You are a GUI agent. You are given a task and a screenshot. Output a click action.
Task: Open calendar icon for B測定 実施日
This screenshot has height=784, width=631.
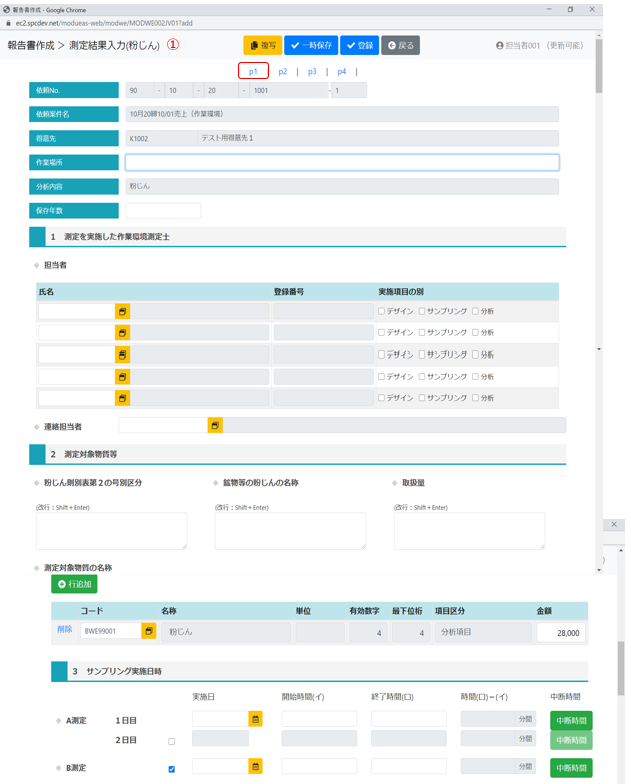(x=256, y=766)
